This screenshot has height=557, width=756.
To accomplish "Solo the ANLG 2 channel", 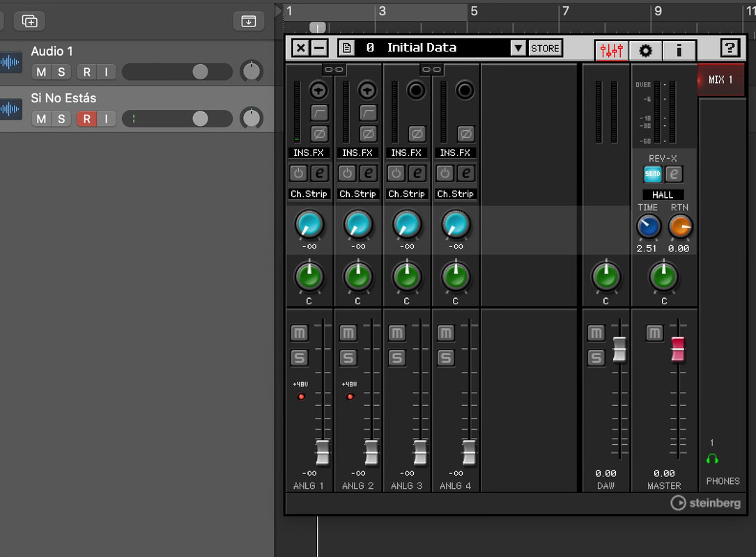I will [x=348, y=357].
